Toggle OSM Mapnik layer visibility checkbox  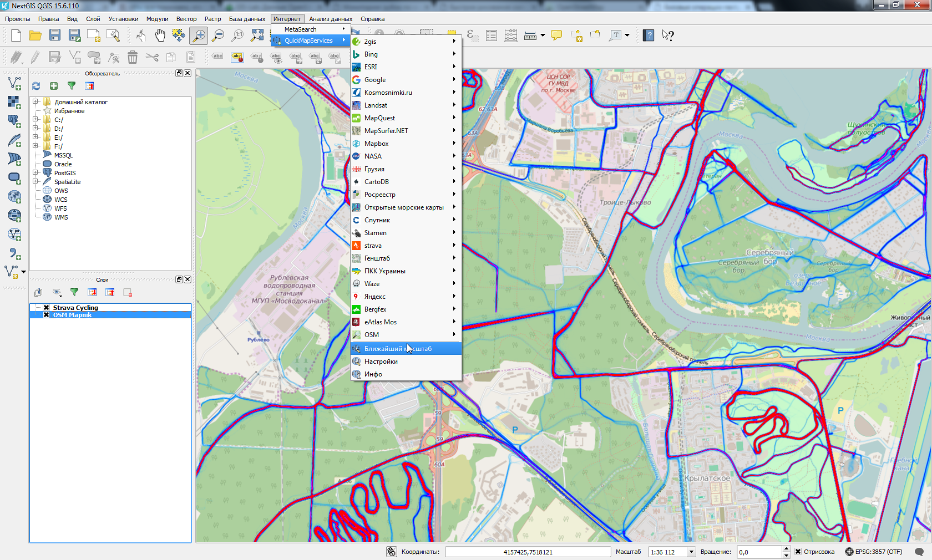point(47,315)
